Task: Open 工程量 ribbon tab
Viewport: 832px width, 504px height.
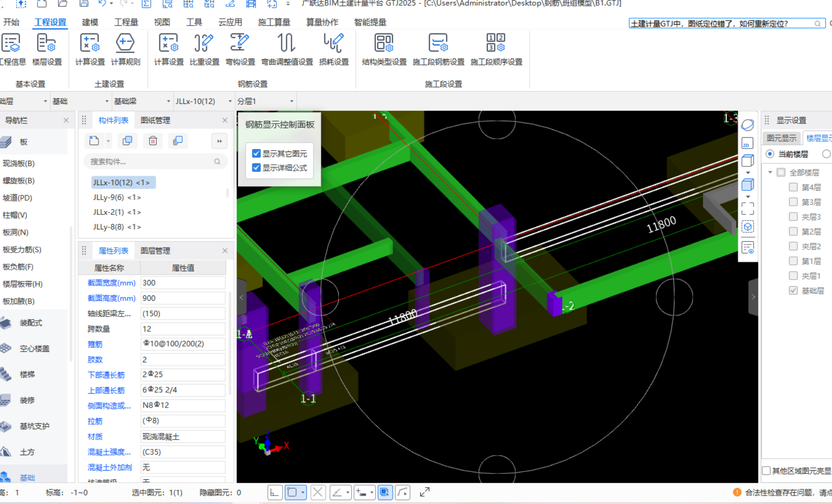Action: (126, 22)
